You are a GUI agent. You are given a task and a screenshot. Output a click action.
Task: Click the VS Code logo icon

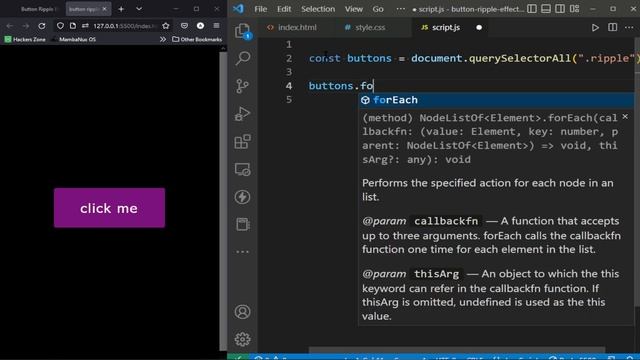click(x=238, y=9)
